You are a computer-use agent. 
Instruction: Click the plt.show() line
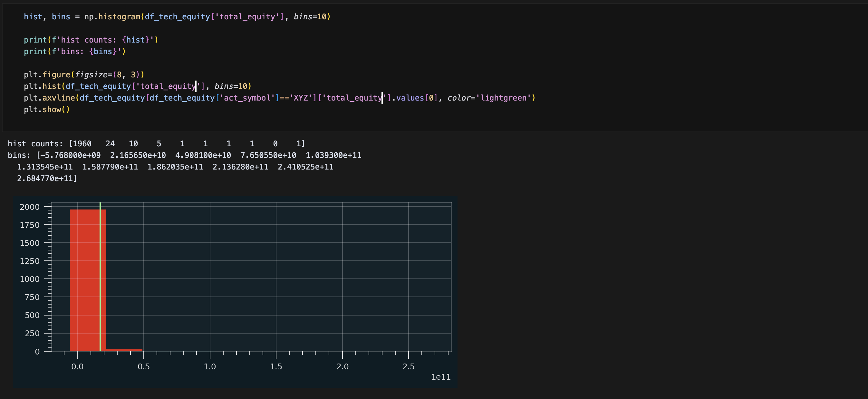46,110
